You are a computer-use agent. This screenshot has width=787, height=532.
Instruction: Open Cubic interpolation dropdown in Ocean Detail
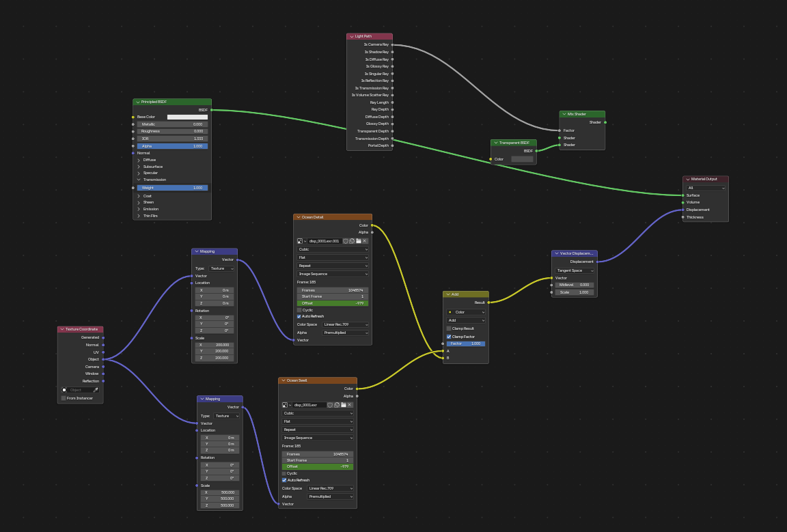tap(332, 249)
